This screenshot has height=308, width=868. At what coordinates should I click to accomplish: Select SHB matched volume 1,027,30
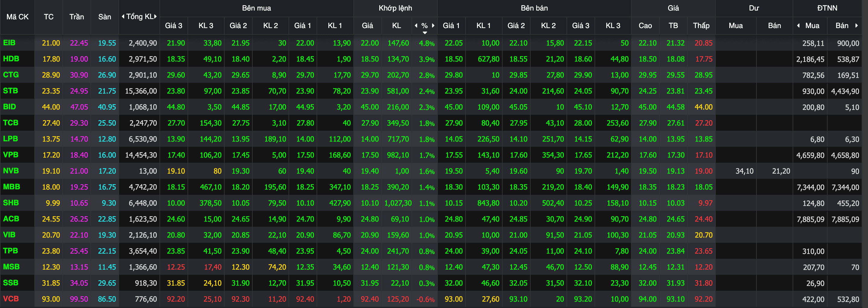[x=398, y=203]
